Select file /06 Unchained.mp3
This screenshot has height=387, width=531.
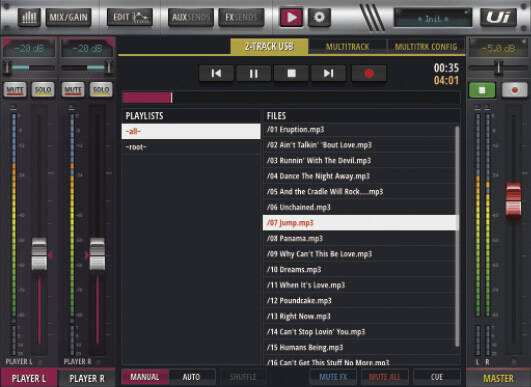pyautogui.click(x=359, y=207)
